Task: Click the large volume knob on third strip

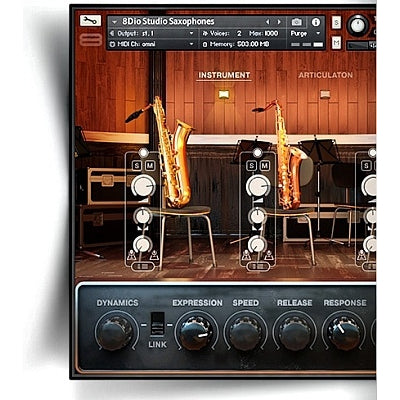Action: [370, 186]
